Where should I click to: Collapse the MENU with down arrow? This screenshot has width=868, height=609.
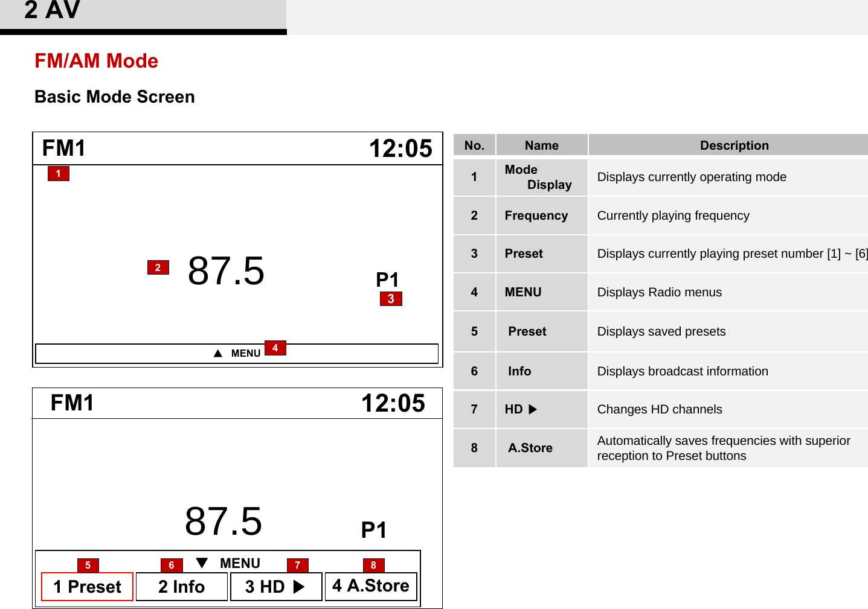pos(228,563)
